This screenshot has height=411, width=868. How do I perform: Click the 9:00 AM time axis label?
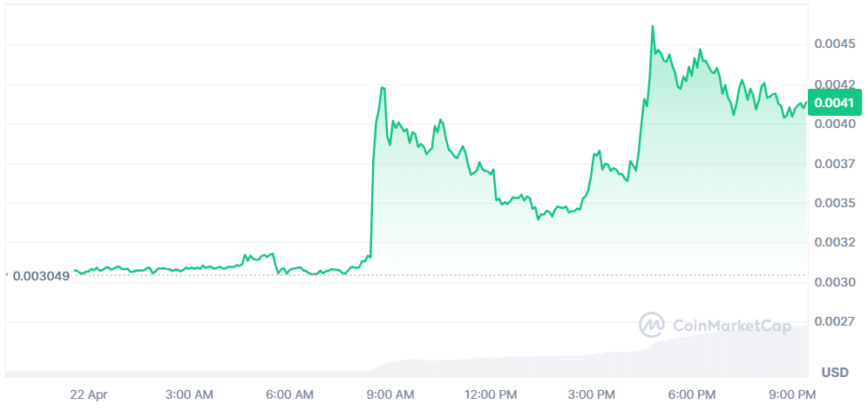tap(390, 394)
